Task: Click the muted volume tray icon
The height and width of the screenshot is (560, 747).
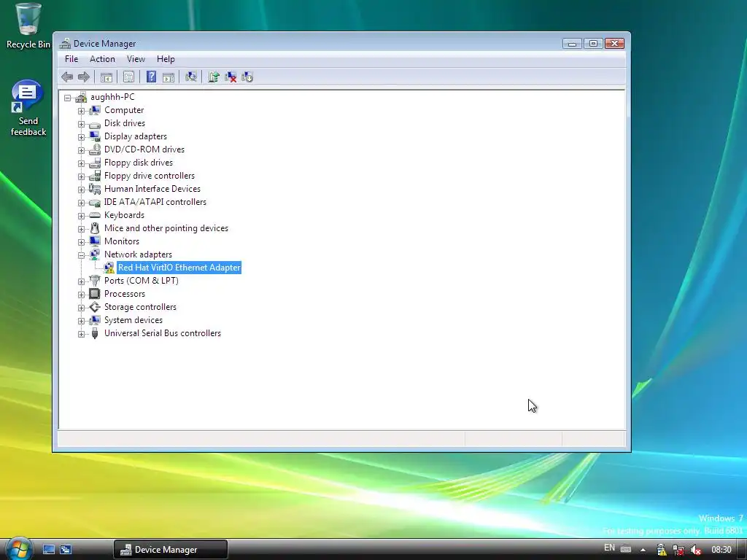Action: point(695,550)
